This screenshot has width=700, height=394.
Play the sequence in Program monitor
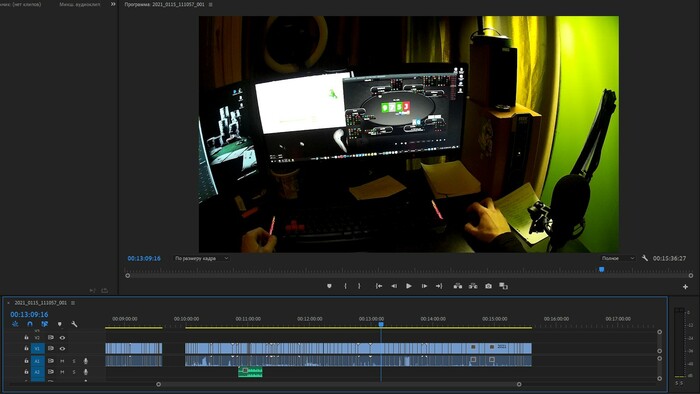pyautogui.click(x=409, y=286)
